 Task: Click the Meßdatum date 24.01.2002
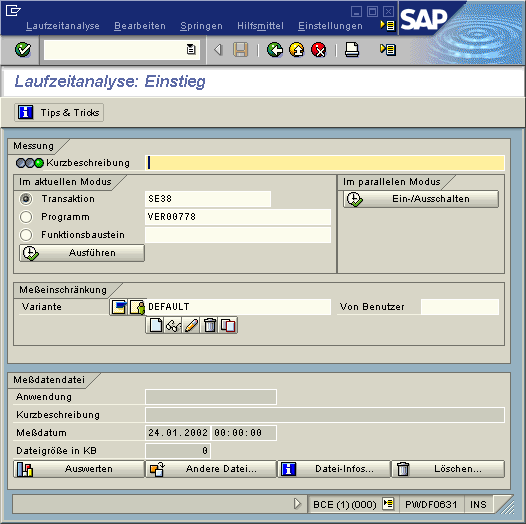tap(178, 433)
